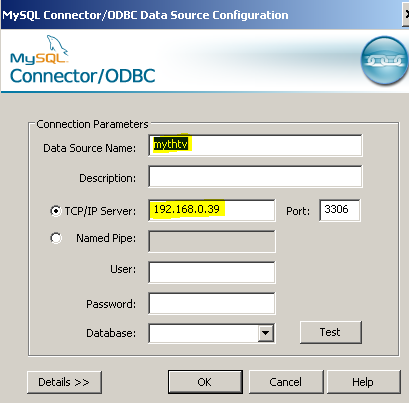The image size is (409, 403).
Task: Click the Data Source Name field
Action: (255, 145)
